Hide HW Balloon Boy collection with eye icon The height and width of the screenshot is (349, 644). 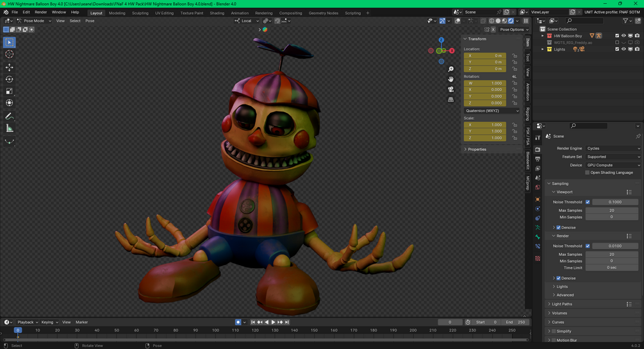coord(623,36)
